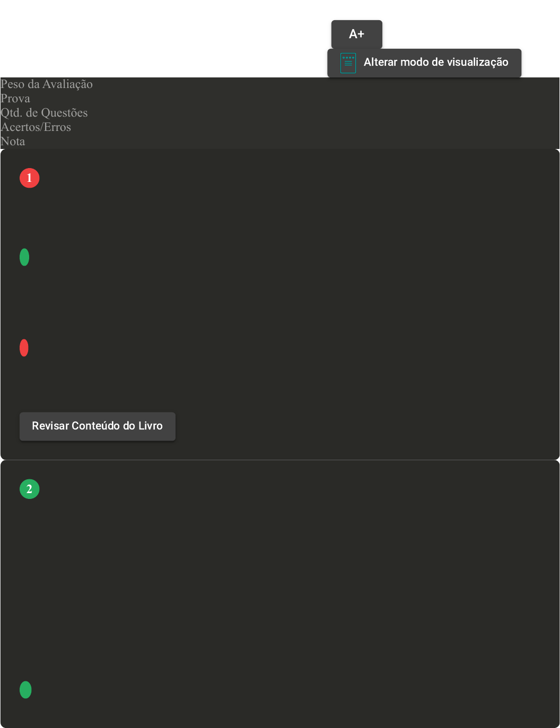560x728 pixels.
Task: Open Revisar Conteúdo do Livro
Action: (x=98, y=426)
